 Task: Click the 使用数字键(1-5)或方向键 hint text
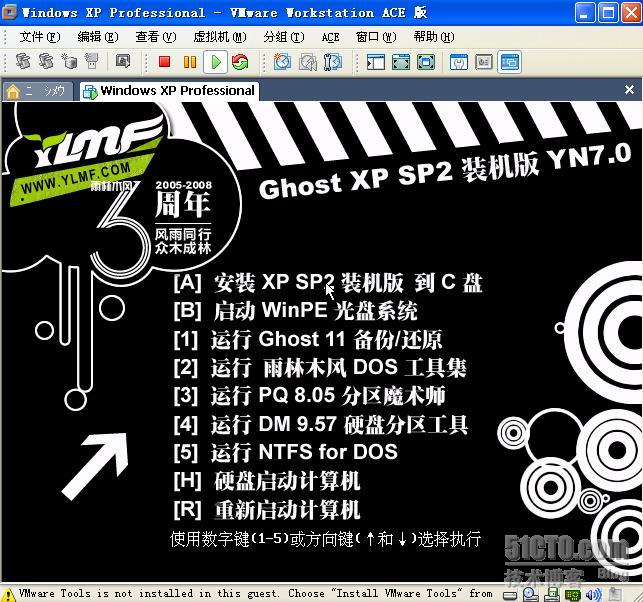326,539
